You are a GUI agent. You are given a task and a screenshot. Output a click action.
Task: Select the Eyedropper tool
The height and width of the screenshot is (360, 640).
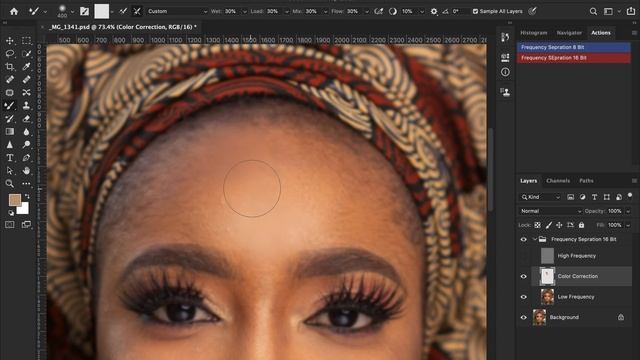point(27,67)
